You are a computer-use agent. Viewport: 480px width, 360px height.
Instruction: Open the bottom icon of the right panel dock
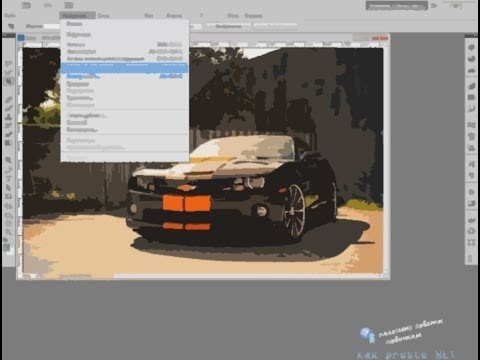(x=471, y=258)
